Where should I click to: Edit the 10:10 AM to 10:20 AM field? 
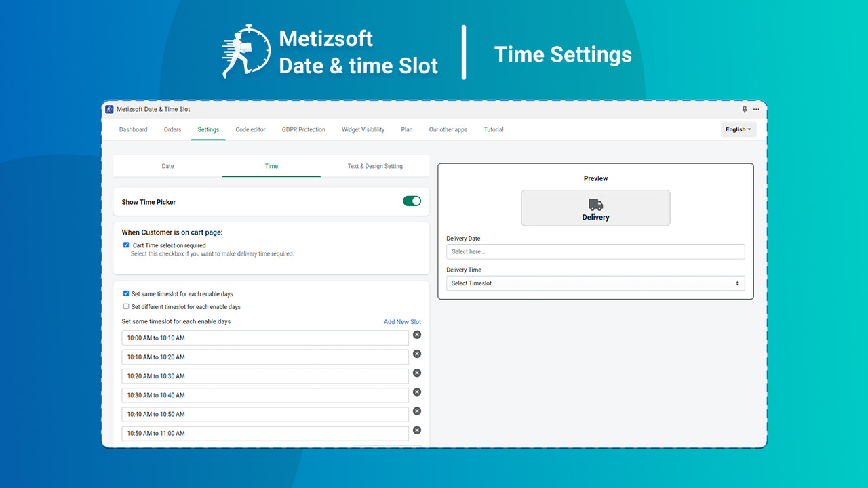tap(265, 357)
